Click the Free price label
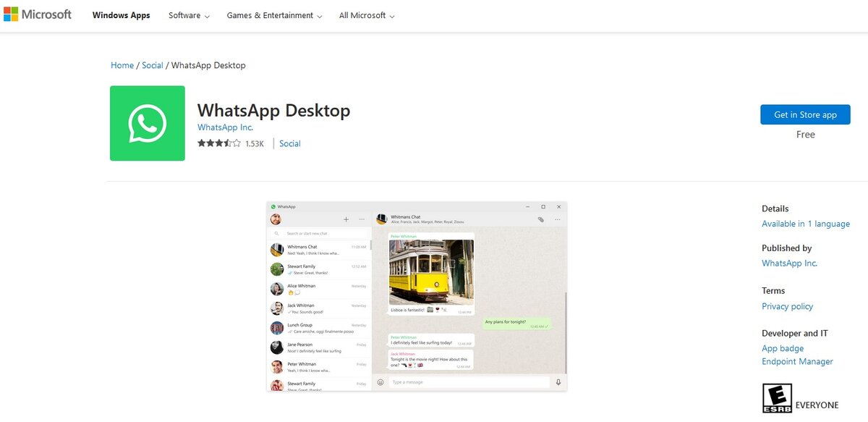This screenshot has height=422, width=868. pyautogui.click(x=806, y=135)
